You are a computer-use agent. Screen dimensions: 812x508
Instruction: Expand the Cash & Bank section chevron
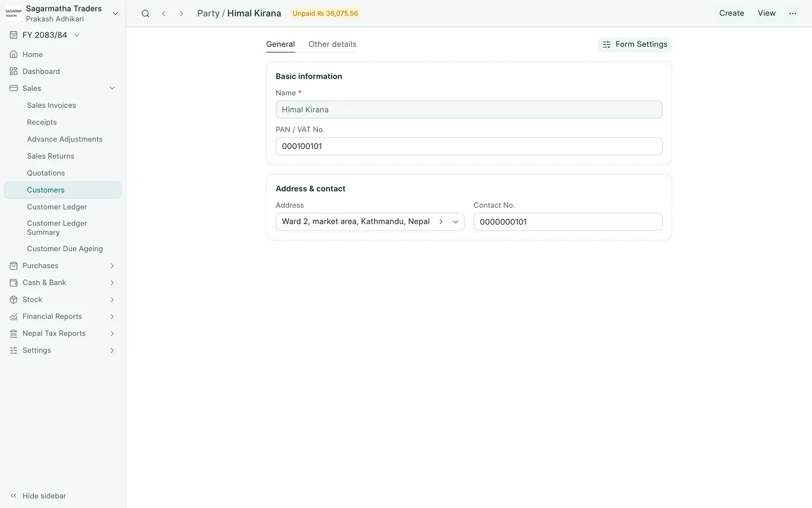click(112, 283)
